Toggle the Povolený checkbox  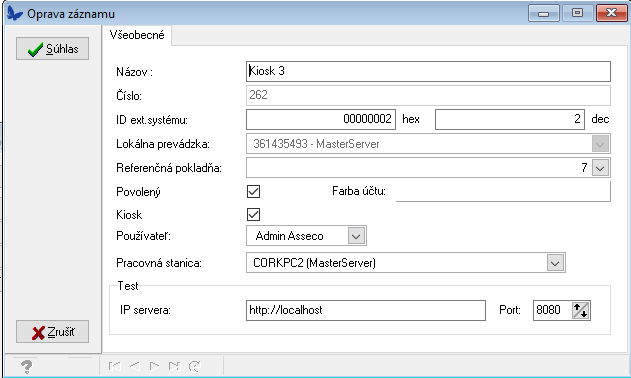coord(254,191)
